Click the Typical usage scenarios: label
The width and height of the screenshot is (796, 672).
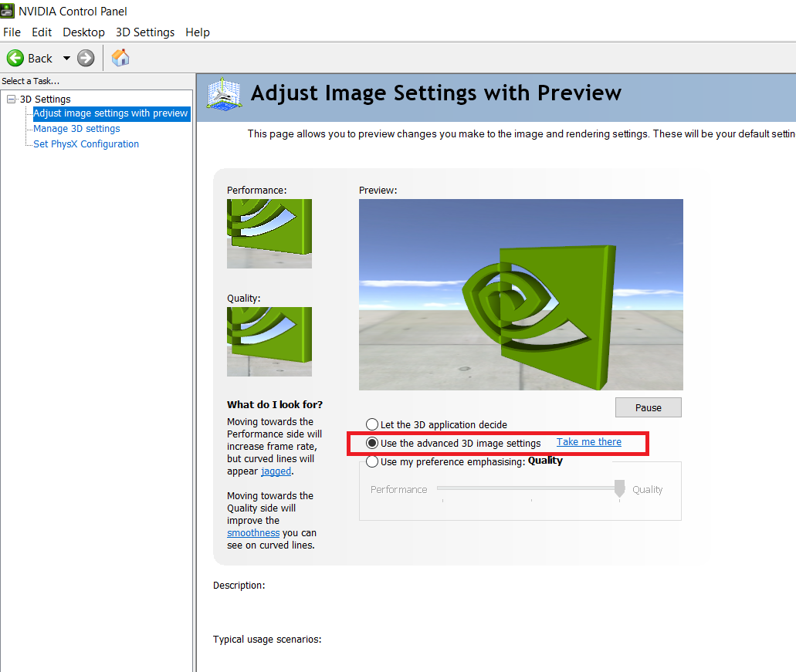pos(267,640)
